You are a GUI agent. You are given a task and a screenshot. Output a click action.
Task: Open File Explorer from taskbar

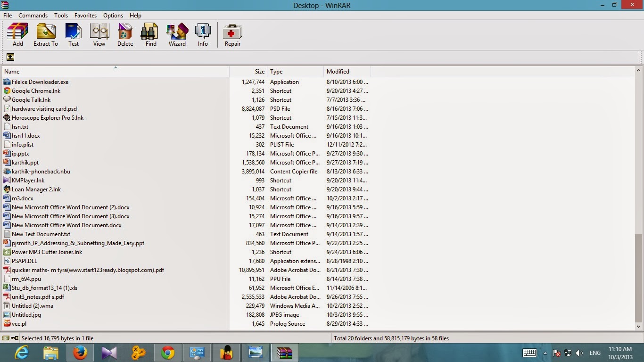(51, 353)
